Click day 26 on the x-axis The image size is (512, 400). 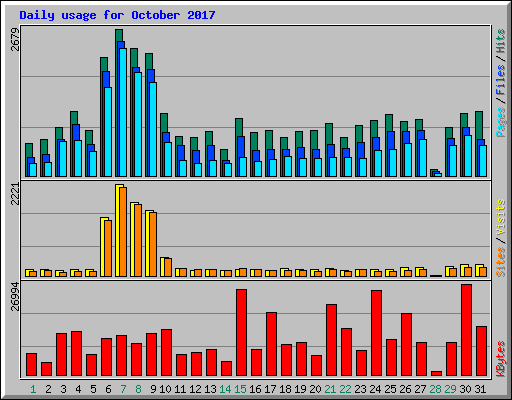[x=405, y=389]
